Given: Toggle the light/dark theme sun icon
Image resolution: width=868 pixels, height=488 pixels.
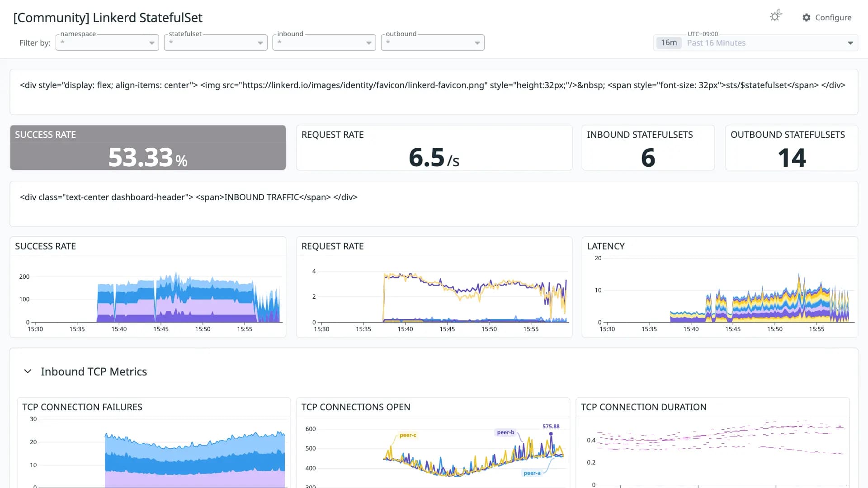Looking at the screenshot, I should coord(776,16).
